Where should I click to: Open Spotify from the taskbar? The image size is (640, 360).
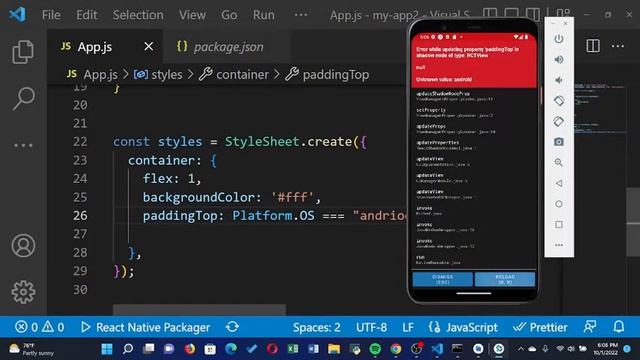click(375, 349)
